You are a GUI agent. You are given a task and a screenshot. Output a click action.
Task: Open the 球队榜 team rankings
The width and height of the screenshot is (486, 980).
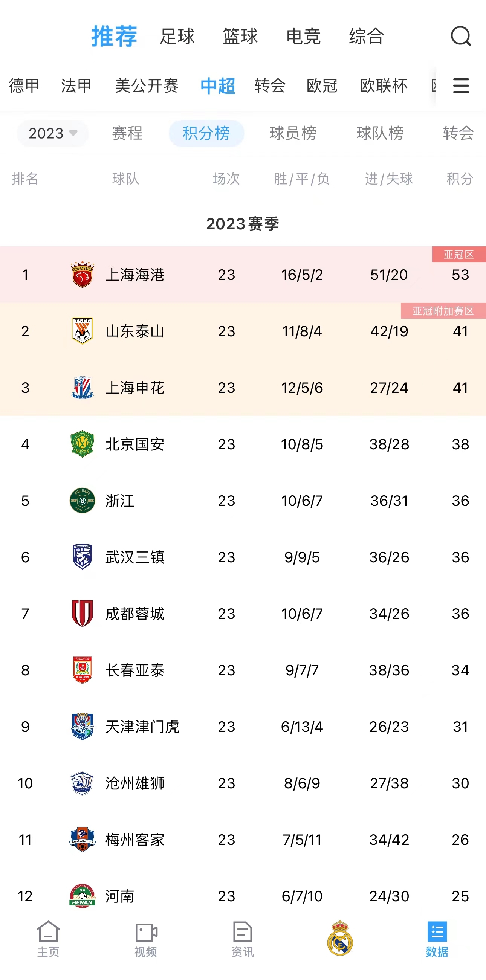tap(380, 133)
